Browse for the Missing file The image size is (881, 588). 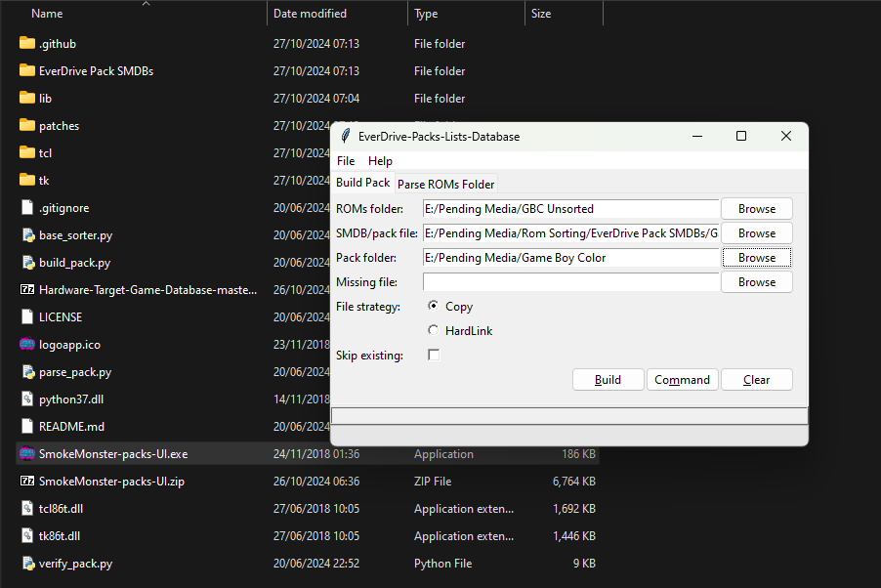coord(757,282)
